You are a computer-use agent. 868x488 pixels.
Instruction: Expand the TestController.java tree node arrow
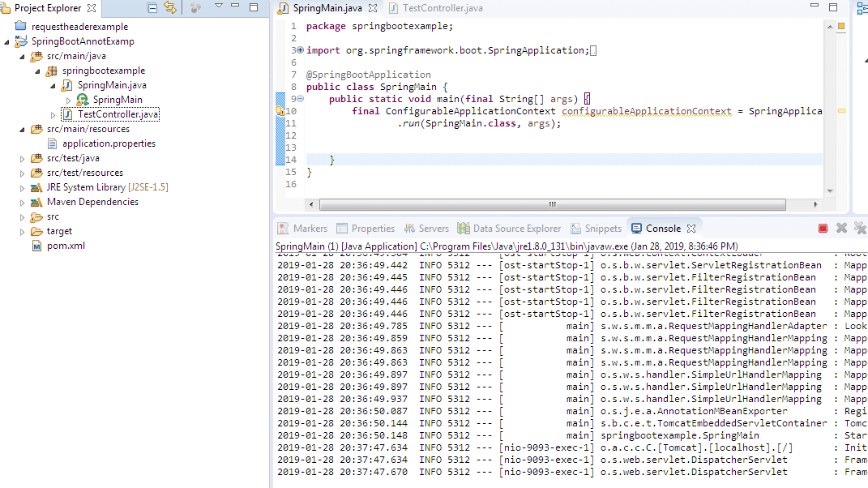[x=53, y=115]
